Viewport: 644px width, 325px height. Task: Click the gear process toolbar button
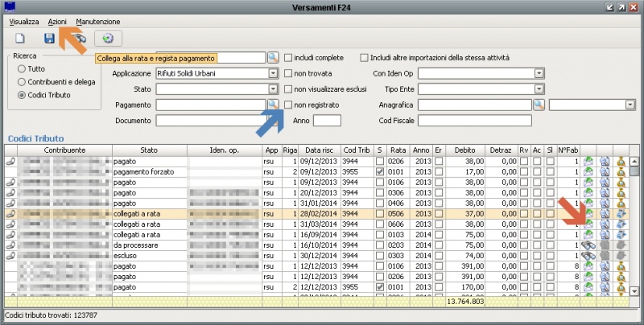point(108,38)
